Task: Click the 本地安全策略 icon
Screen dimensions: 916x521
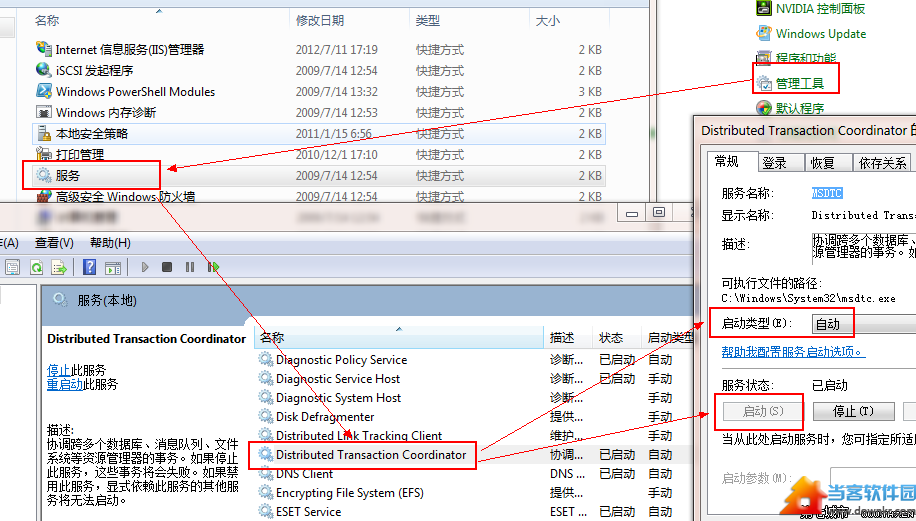Action: pyautogui.click(x=44, y=133)
